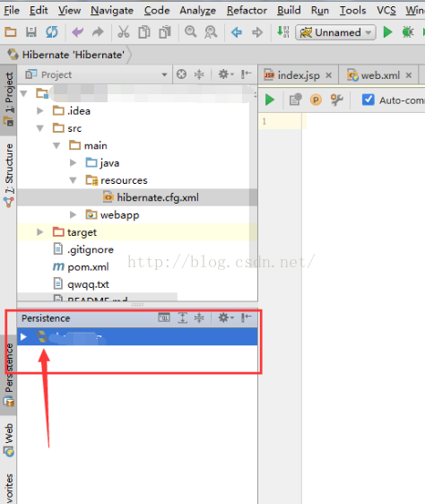Hide the Persistence panel with the arrow icon
This screenshot has width=425, height=504.
[247, 317]
